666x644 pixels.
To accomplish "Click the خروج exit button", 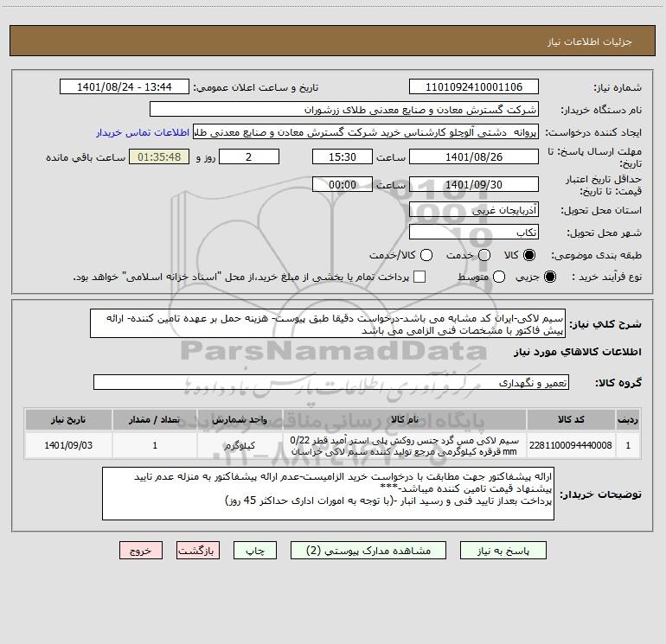I will coord(141,551).
